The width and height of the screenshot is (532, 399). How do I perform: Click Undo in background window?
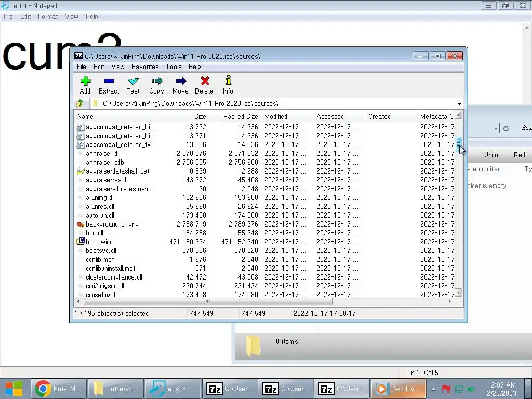(491, 155)
